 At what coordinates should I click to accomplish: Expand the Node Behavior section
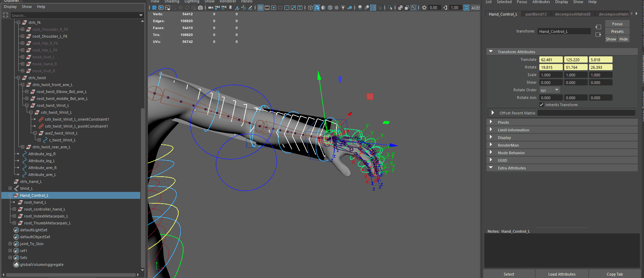pyautogui.click(x=491, y=152)
